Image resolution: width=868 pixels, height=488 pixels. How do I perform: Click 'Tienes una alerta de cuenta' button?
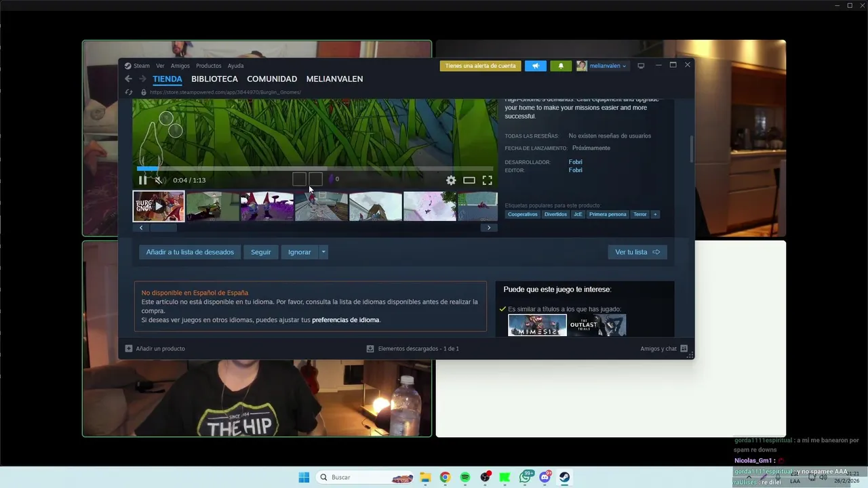pyautogui.click(x=480, y=66)
